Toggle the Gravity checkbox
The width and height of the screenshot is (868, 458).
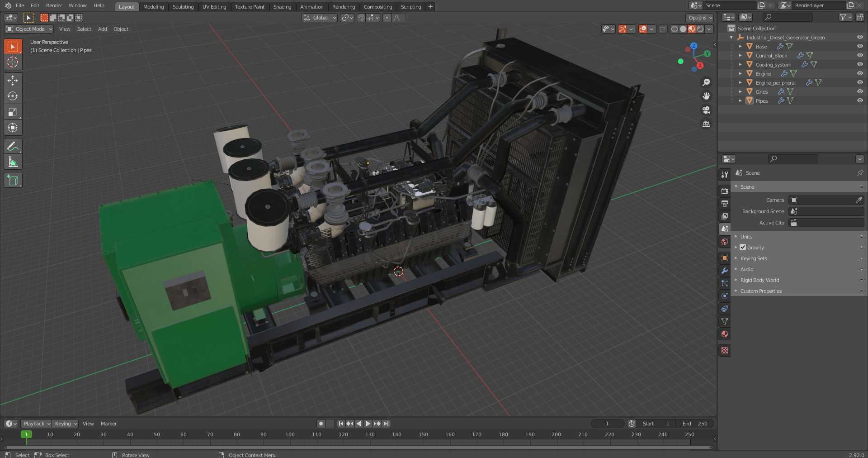(743, 247)
